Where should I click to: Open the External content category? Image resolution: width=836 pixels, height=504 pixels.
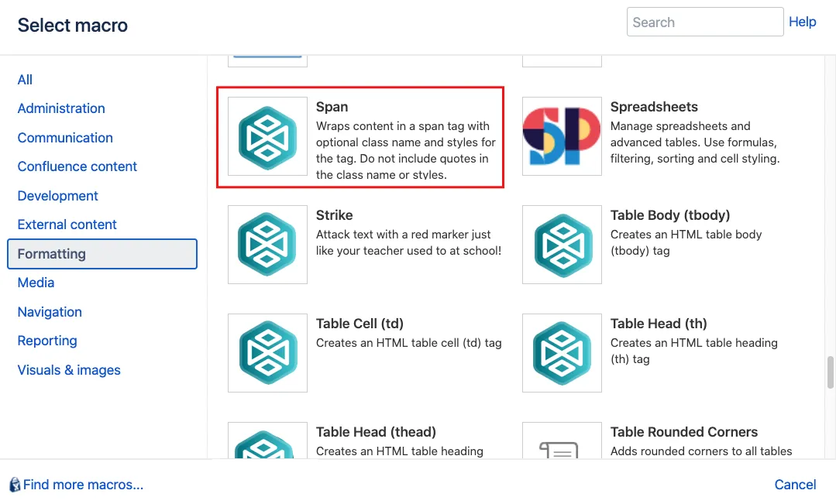pos(67,225)
